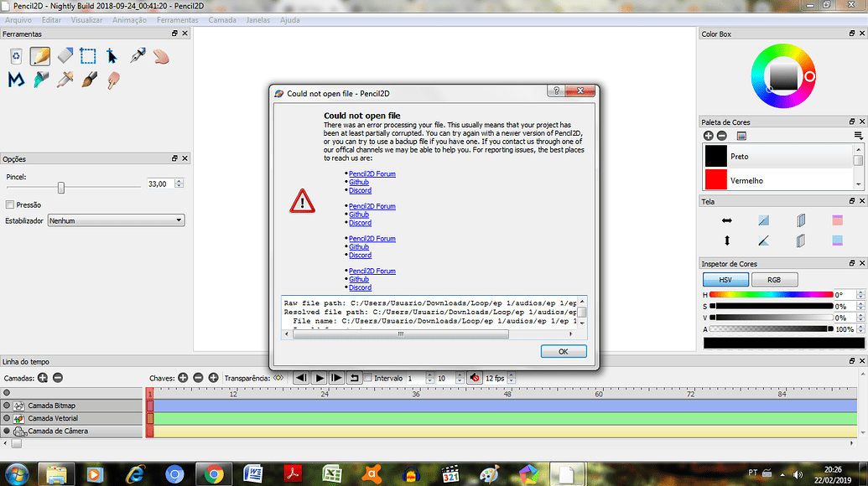The width and height of the screenshot is (868, 486).
Task: Open first Discord link in dialog
Action: pyautogui.click(x=360, y=190)
